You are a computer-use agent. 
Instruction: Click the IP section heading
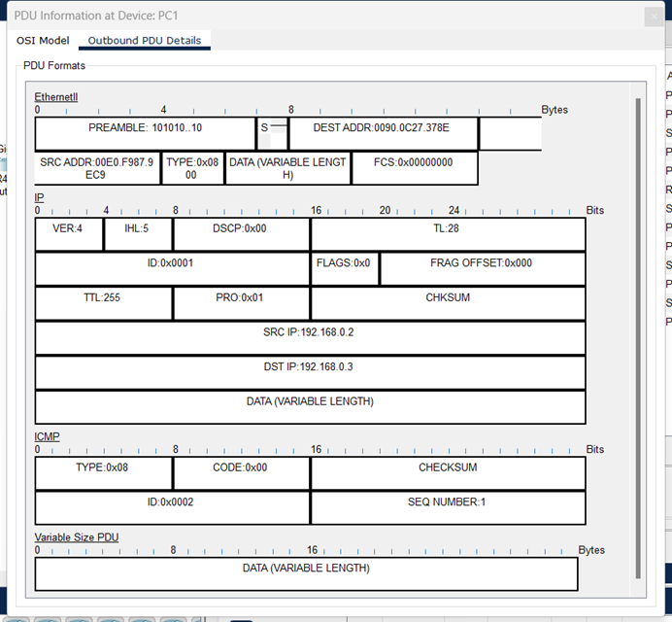[x=39, y=197]
